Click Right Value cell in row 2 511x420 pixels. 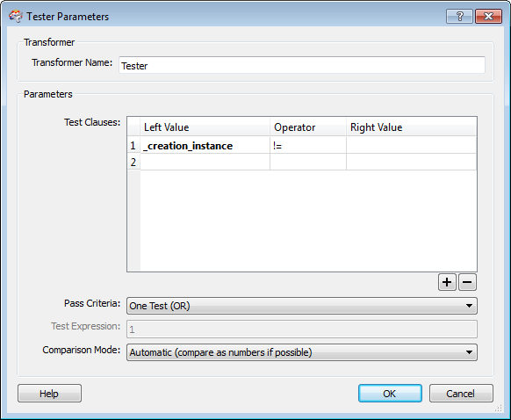click(x=412, y=162)
